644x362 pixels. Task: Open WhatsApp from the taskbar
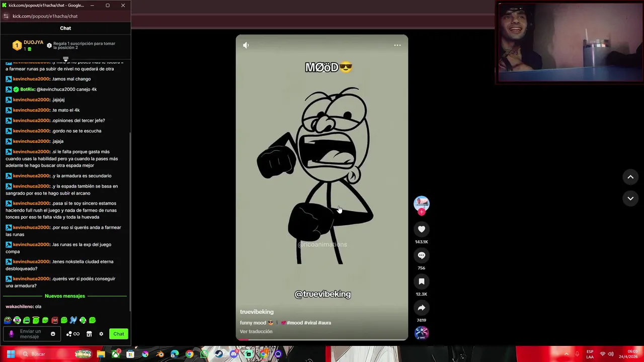[x=204, y=354]
